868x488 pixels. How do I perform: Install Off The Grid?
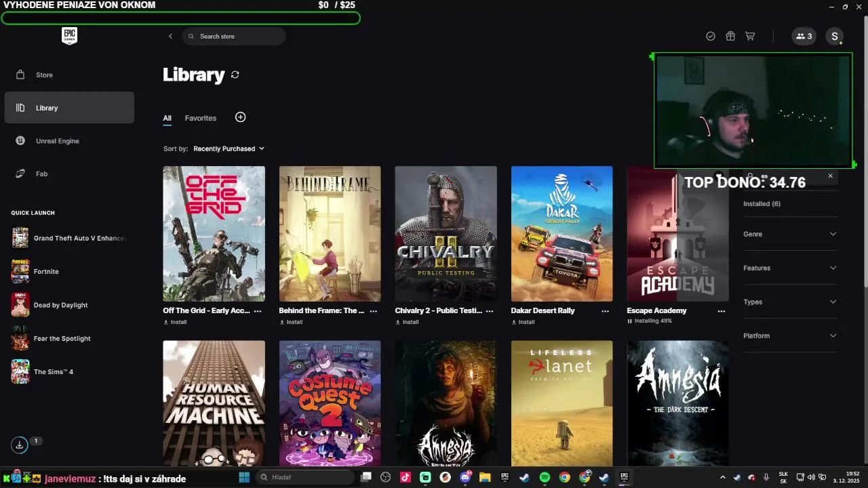[x=175, y=322]
